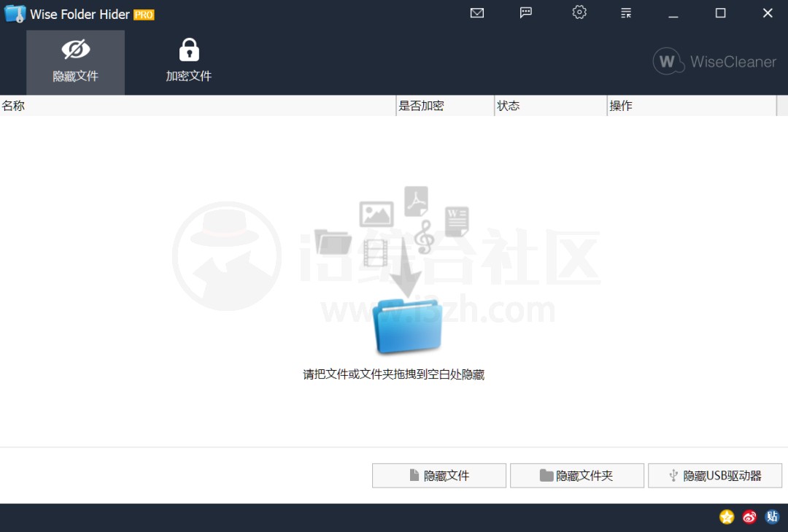
Task: Share via the Qzone star icon
Action: coord(726,517)
